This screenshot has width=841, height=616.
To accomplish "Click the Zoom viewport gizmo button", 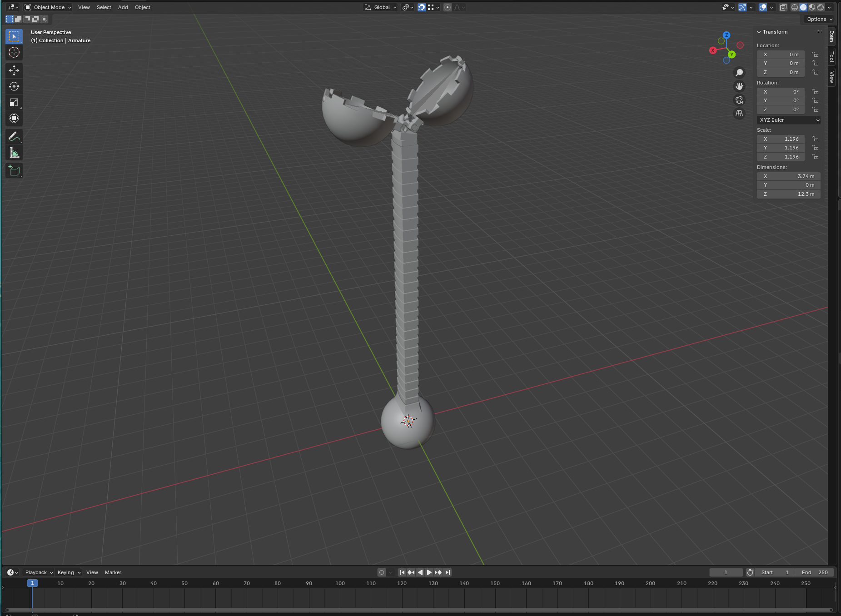I will [739, 73].
